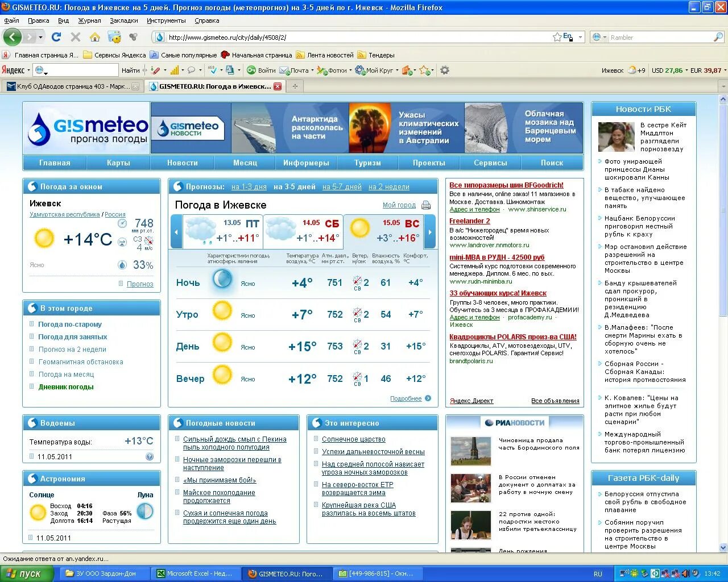Close the GISMETEO.RU tab
The image size is (728, 582).
tap(277, 86)
